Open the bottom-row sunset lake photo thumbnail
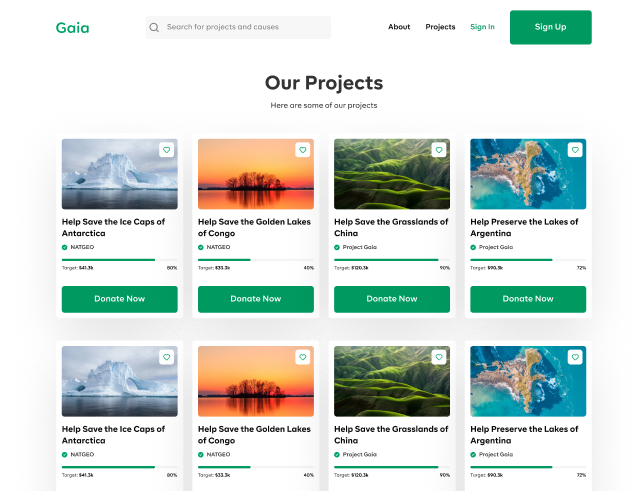The width and height of the screenshot is (639, 491). tap(256, 381)
